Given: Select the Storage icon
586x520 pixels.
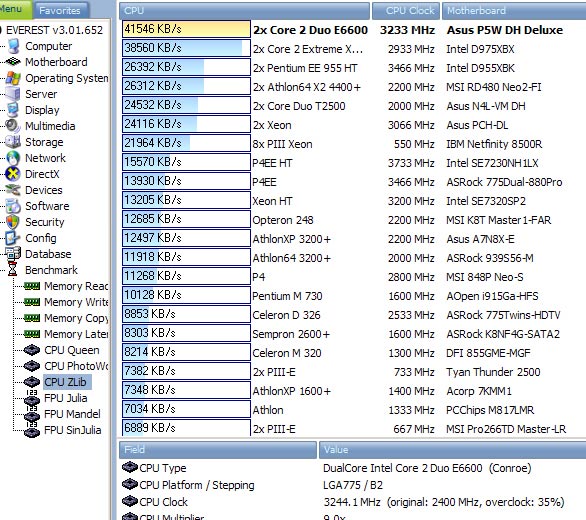Looking at the screenshot, I should (x=13, y=142).
